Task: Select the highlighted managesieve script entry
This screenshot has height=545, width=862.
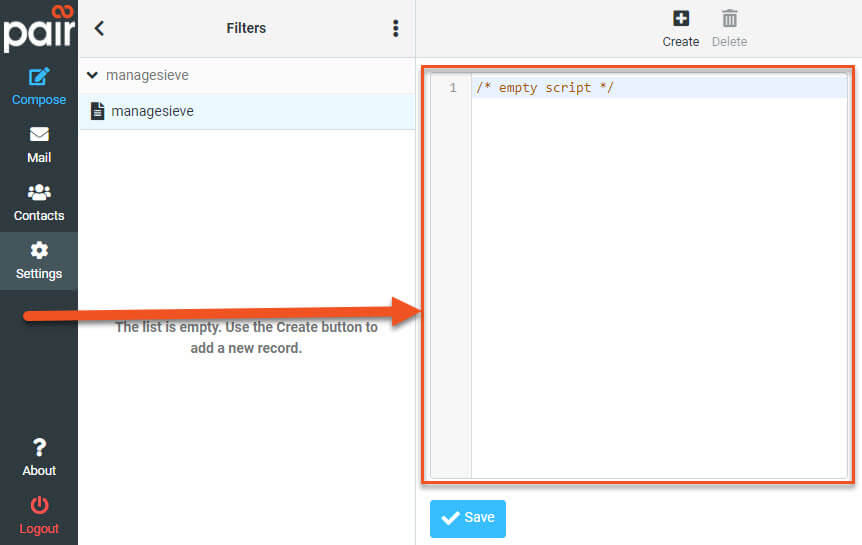Action: (x=152, y=111)
